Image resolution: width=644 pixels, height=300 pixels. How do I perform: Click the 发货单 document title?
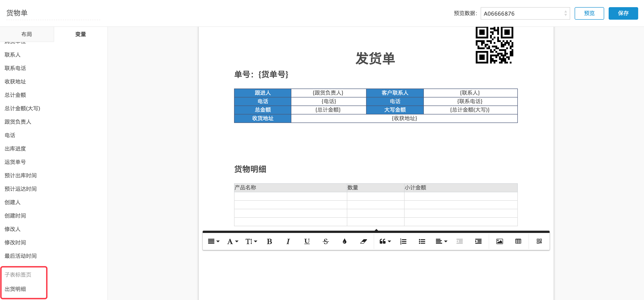click(x=375, y=59)
